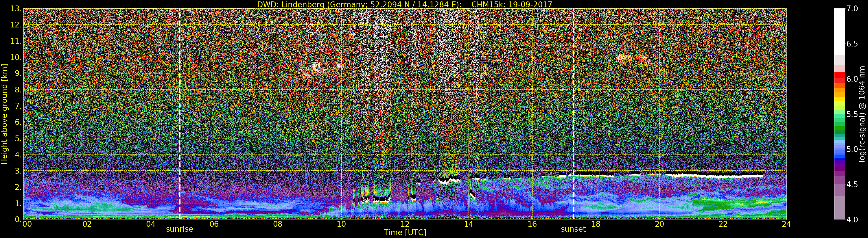The width and height of the screenshot is (868, 238).
Task: Click the 'sunrise' label below the axis
Action: (180, 229)
